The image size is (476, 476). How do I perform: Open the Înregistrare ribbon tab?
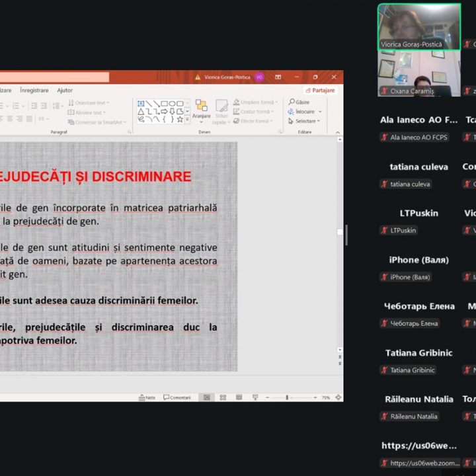pos(34,90)
